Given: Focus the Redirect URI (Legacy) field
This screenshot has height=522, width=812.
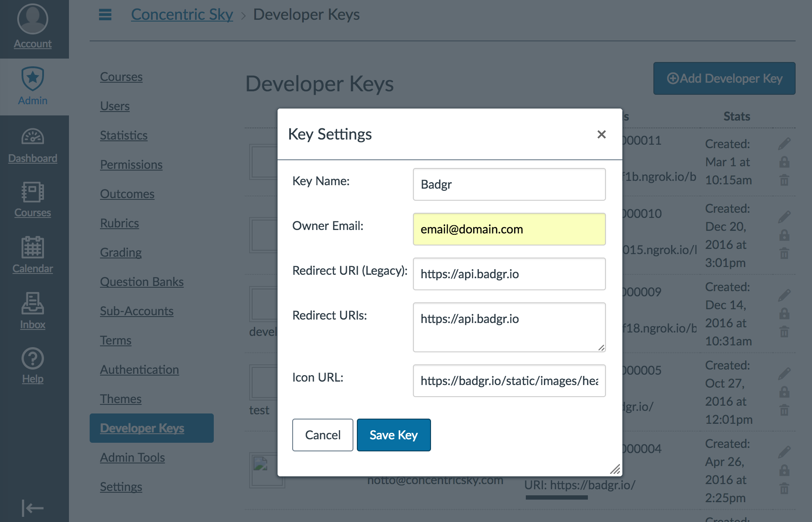Looking at the screenshot, I should click(x=509, y=274).
